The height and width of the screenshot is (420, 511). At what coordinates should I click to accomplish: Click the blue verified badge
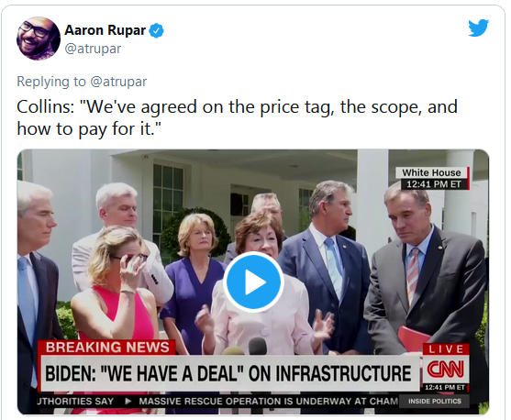157,31
